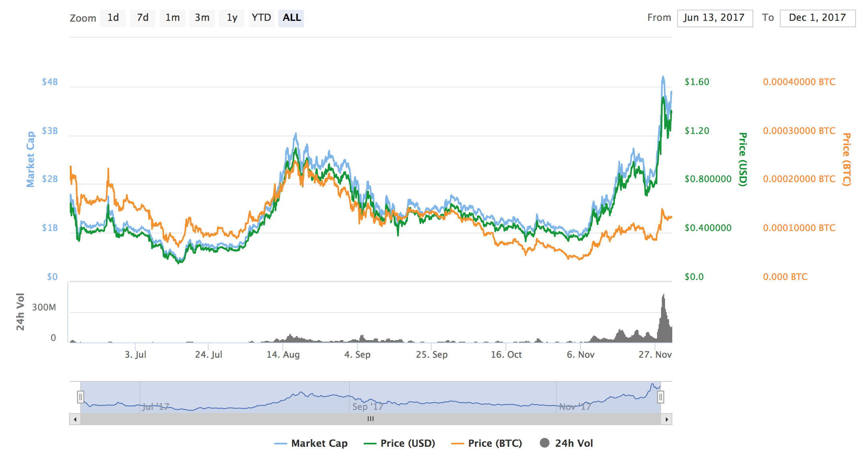Click the $3B market cap axis label

pos(50,131)
